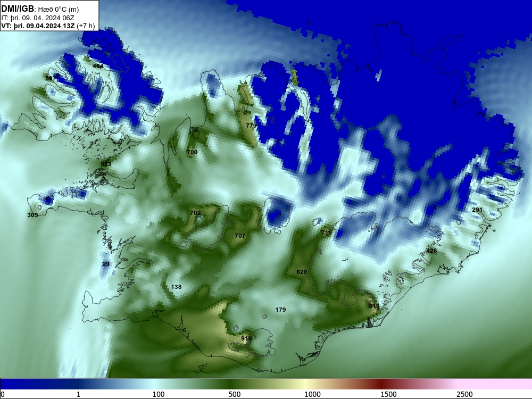The height and width of the screenshot is (399, 532).
Task: Click the 707 value label
Action: tap(240, 236)
